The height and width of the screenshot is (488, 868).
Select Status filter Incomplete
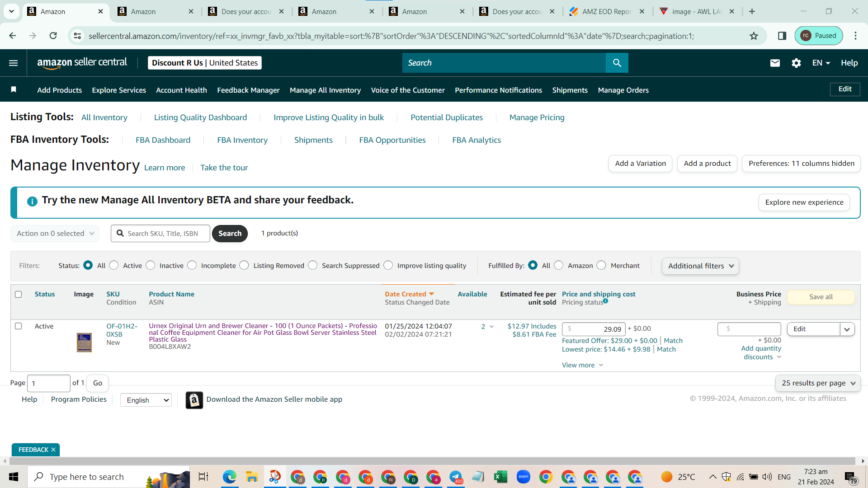192,266
